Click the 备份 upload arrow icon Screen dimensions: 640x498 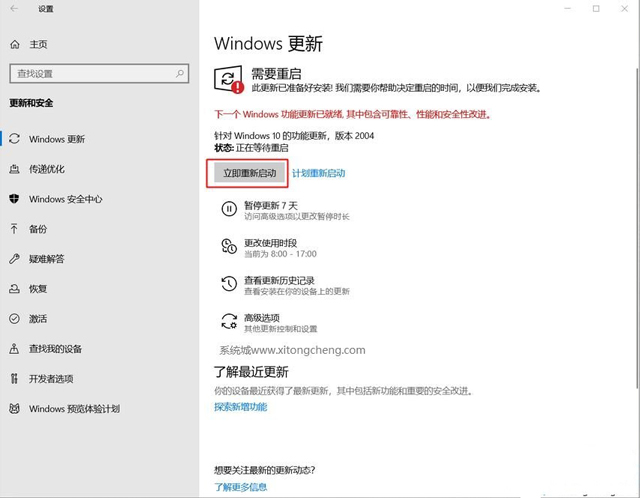(14, 229)
